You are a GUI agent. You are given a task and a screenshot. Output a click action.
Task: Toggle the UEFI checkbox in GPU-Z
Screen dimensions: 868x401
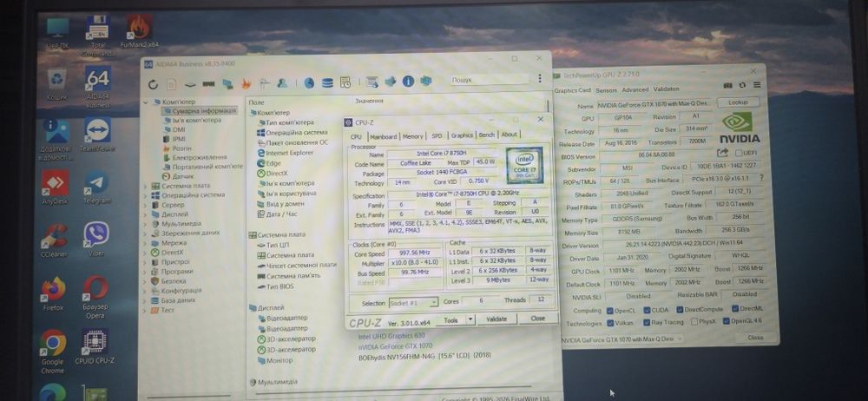click(x=739, y=153)
